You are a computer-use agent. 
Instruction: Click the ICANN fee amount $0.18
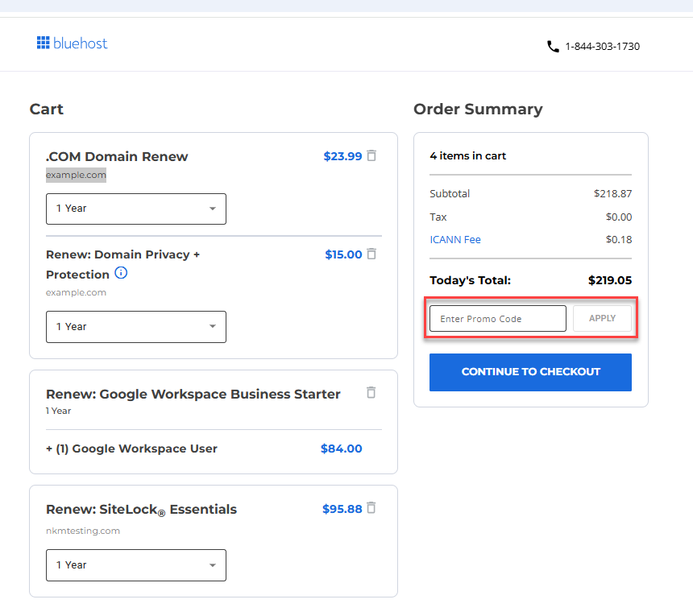[619, 240]
